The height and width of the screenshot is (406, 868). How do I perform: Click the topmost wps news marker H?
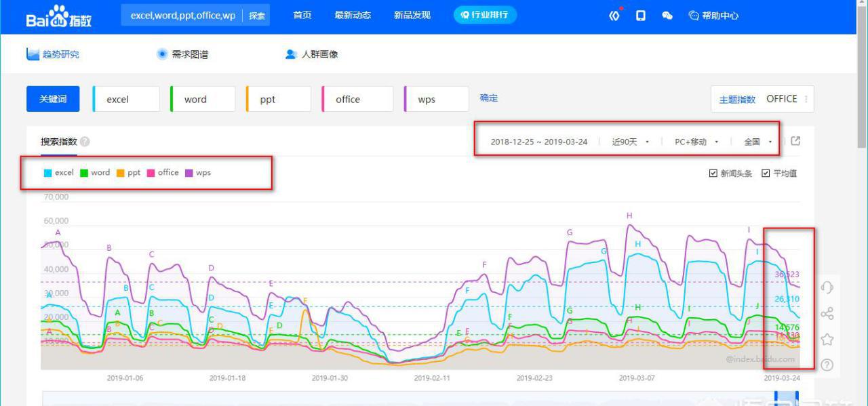pyautogui.click(x=629, y=216)
